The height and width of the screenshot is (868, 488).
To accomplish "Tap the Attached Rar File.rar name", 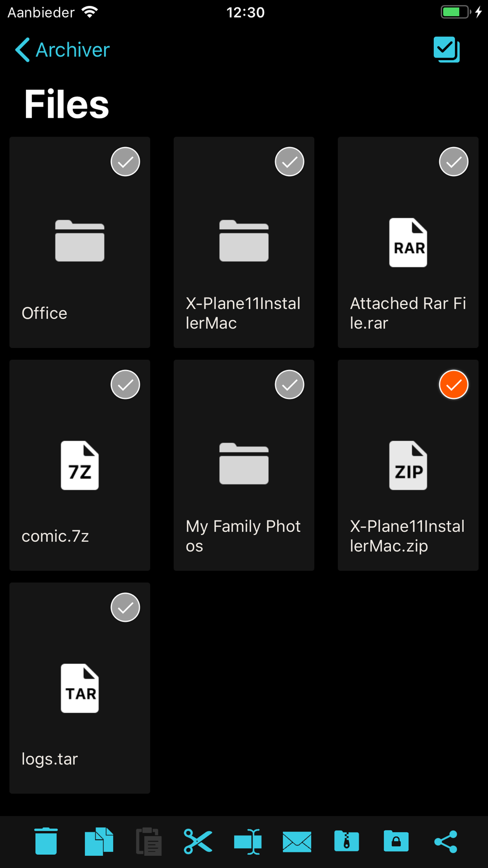I will tap(408, 313).
